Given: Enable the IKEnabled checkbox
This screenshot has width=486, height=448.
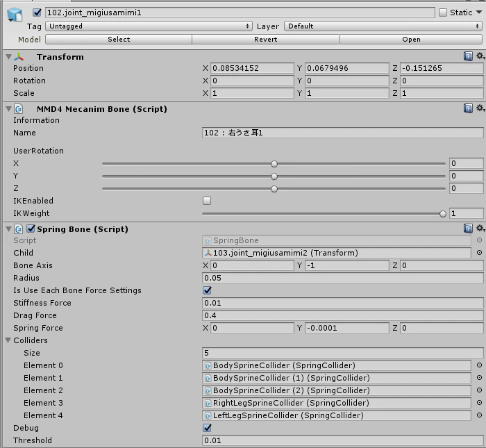Looking at the screenshot, I should [x=207, y=201].
